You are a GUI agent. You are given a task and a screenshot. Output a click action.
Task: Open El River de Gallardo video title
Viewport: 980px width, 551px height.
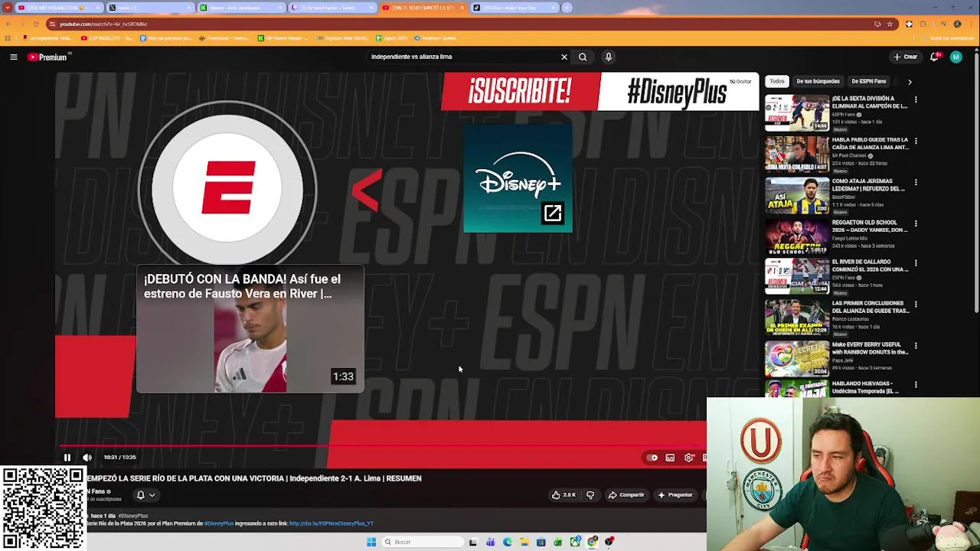click(x=871, y=266)
